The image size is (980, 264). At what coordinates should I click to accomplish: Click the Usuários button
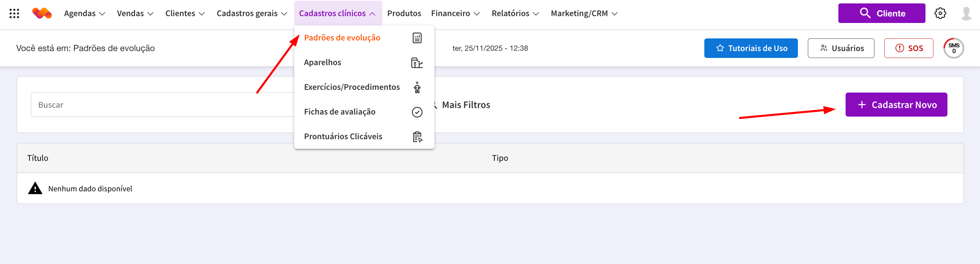click(x=841, y=48)
